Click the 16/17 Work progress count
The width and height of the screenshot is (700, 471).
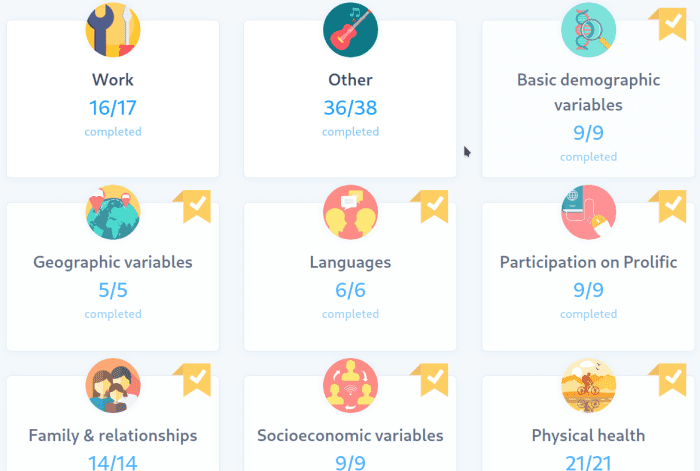pos(113,108)
